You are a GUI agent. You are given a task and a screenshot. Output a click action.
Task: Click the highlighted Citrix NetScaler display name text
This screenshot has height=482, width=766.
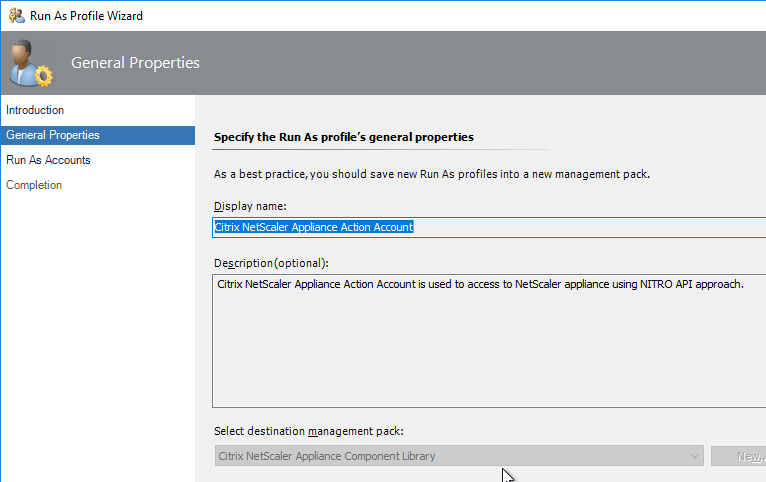(x=314, y=227)
